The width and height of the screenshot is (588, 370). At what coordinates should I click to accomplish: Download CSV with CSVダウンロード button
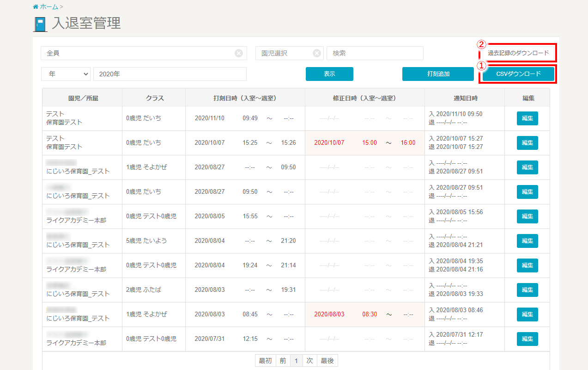coord(518,74)
